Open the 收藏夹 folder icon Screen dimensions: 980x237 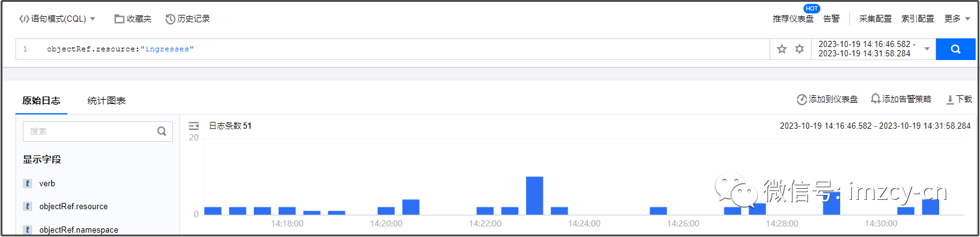[x=119, y=19]
